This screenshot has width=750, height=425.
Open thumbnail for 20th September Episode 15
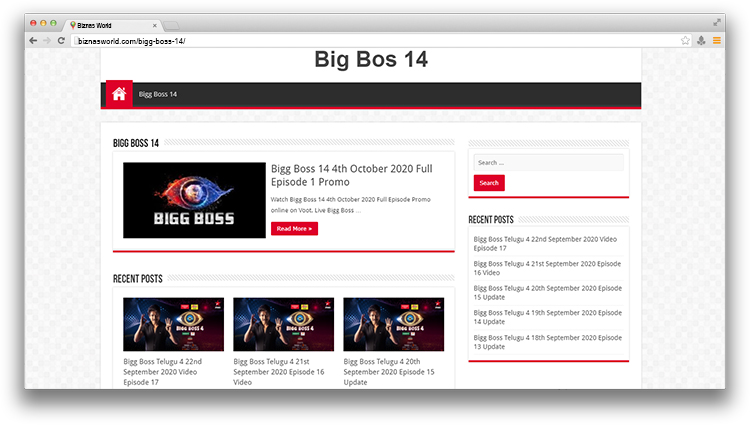(x=394, y=324)
